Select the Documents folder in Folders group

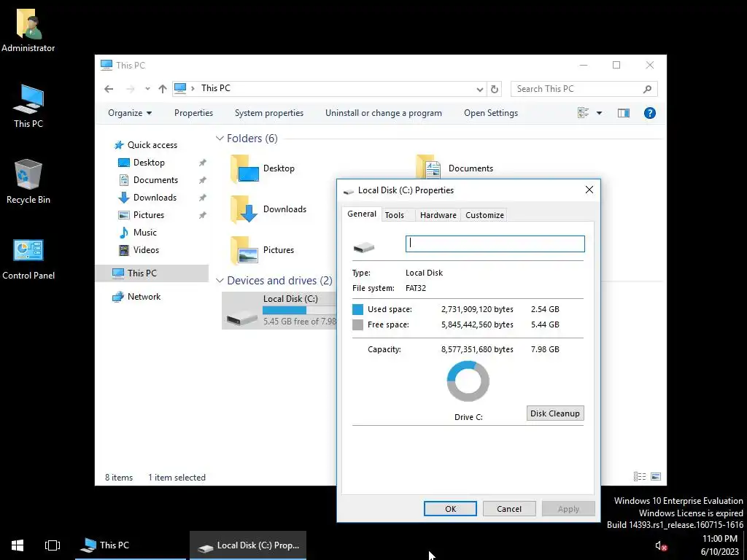point(455,168)
